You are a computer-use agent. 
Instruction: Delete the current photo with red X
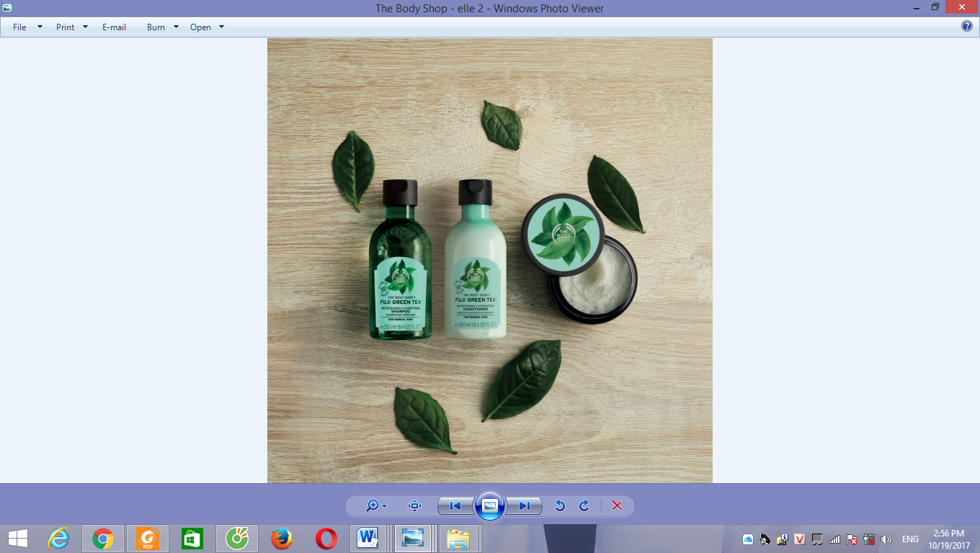pyautogui.click(x=617, y=506)
